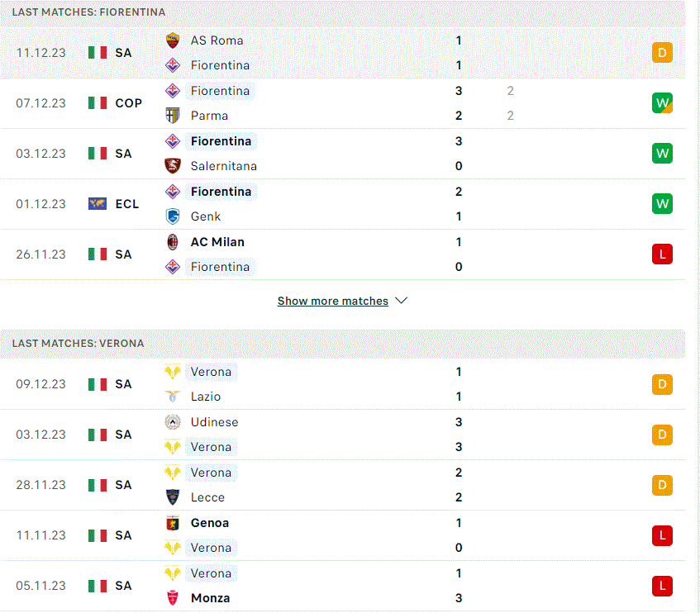This screenshot has height=613, width=700.
Task: Click the AC Milan crest icon
Action: (x=173, y=242)
